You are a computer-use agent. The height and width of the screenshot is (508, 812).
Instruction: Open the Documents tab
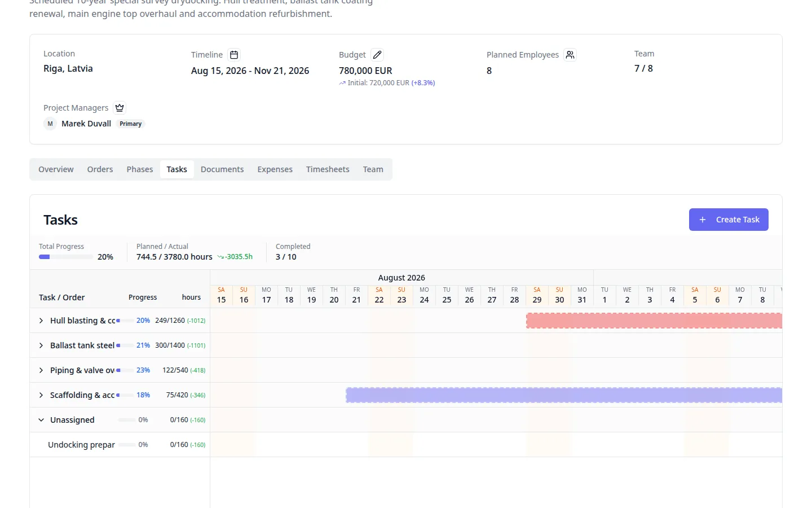(222, 169)
